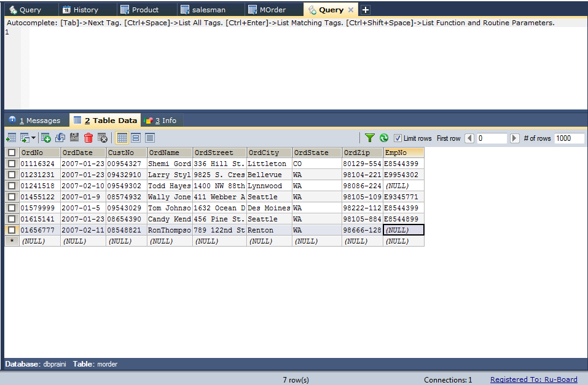Save changes using the floppy disk icon
Viewport: 588px width, 385px height.
click(x=74, y=138)
